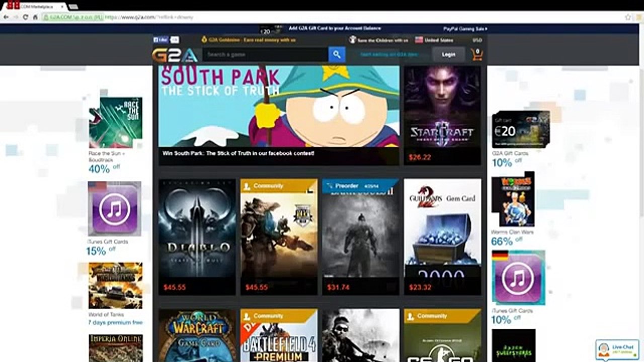Open the United States country selector
Viewport: 644px width, 362px height.
click(434, 40)
